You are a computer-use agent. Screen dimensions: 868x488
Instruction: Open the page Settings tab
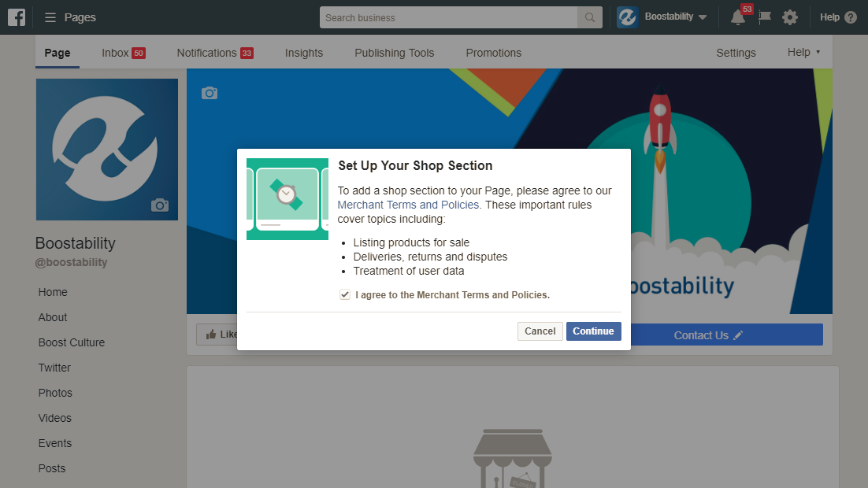tap(736, 53)
